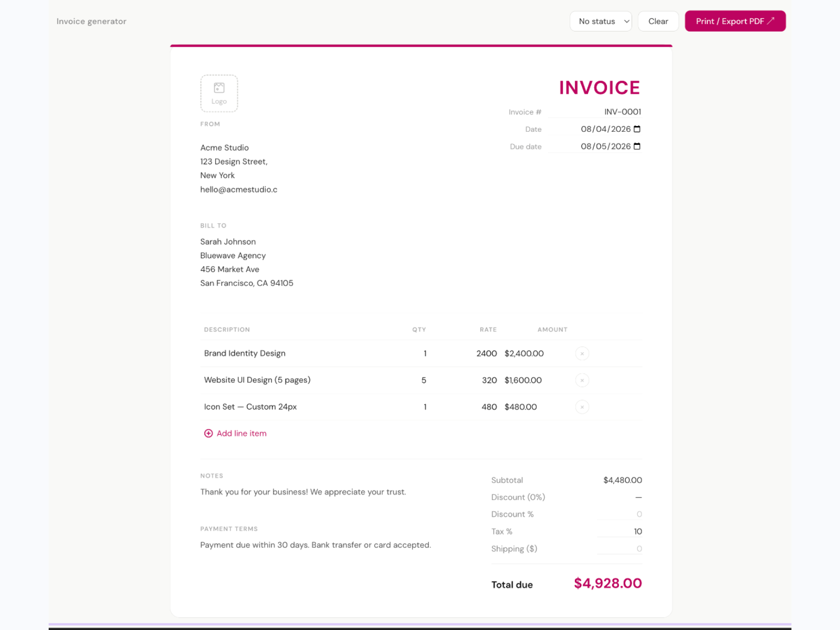This screenshot has width=840, height=630.
Task: Clear the invoice
Action: pos(658,21)
